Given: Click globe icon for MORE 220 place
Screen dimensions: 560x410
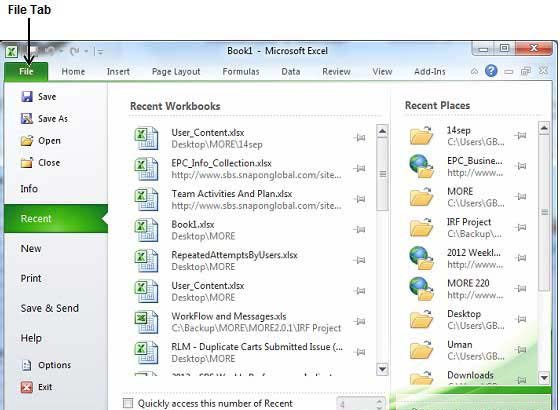Looking at the screenshot, I should [421, 289].
